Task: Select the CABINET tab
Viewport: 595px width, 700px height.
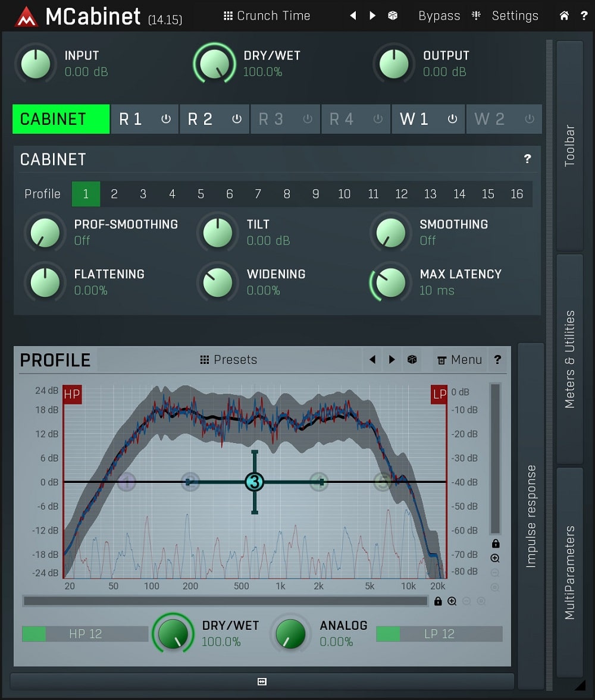Action: point(61,119)
